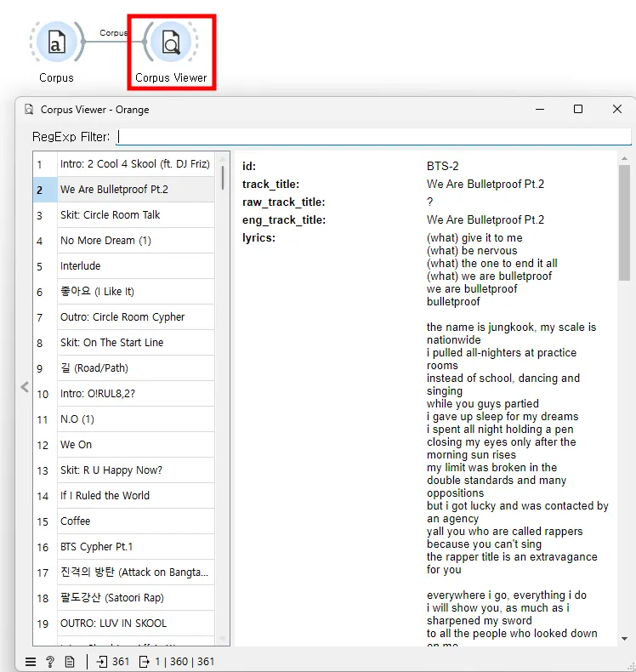Image resolution: width=636 pixels, height=672 pixels.
Task: Select 'Outro: Circle Room Cypher' row
Action: (x=135, y=316)
